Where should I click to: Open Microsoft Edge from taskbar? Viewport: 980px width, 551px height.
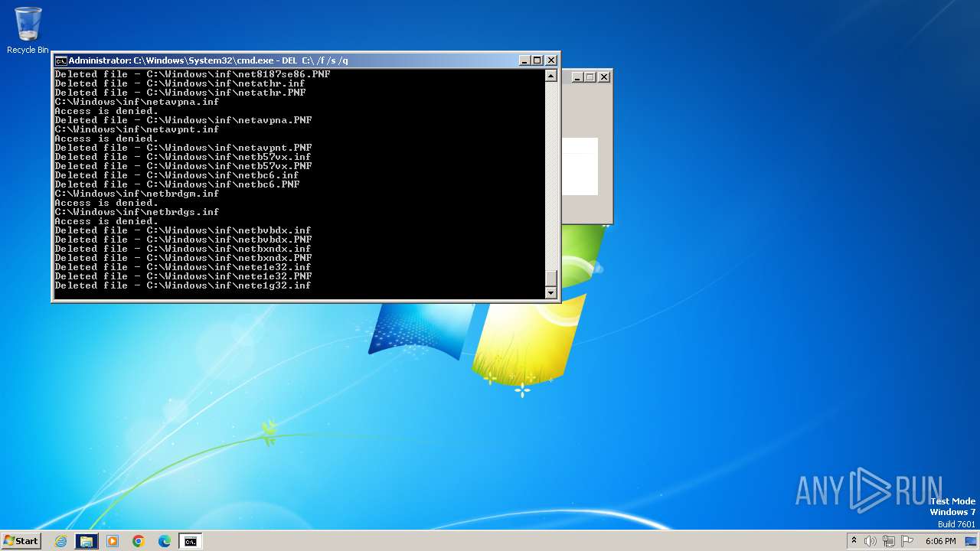tap(165, 541)
